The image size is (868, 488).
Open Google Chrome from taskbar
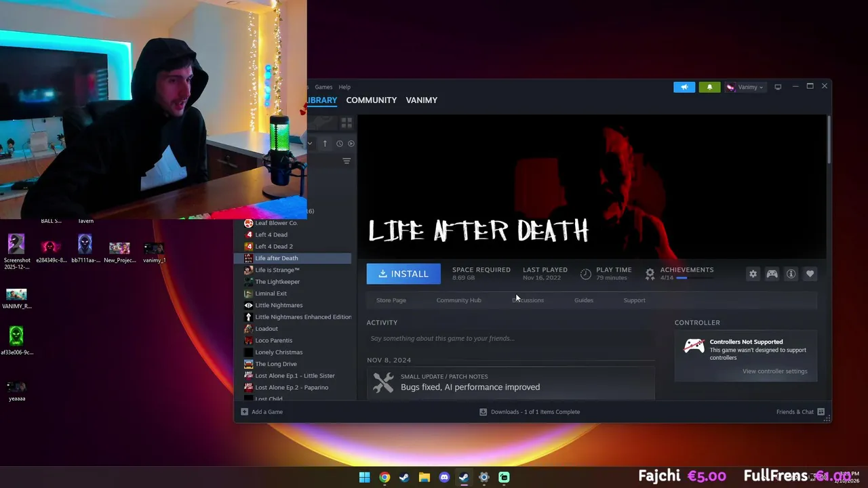[x=384, y=477]
